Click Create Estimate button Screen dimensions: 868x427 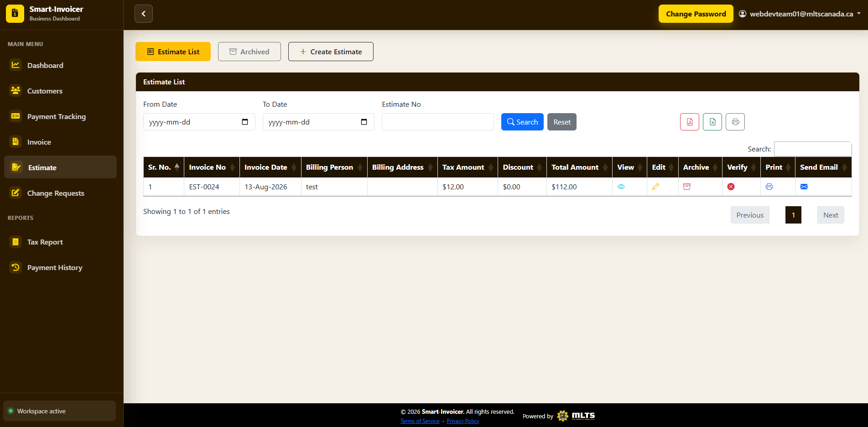coord(331,52)
